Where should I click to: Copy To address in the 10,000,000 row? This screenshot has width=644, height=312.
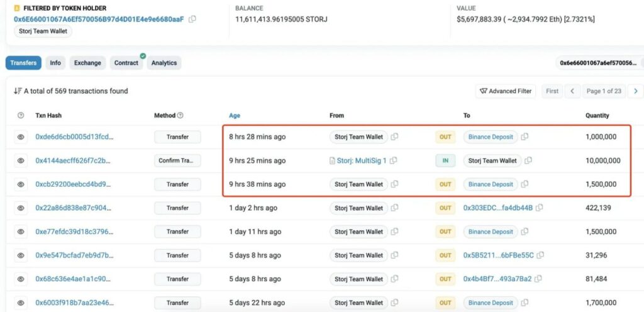[x=528, y=160]
